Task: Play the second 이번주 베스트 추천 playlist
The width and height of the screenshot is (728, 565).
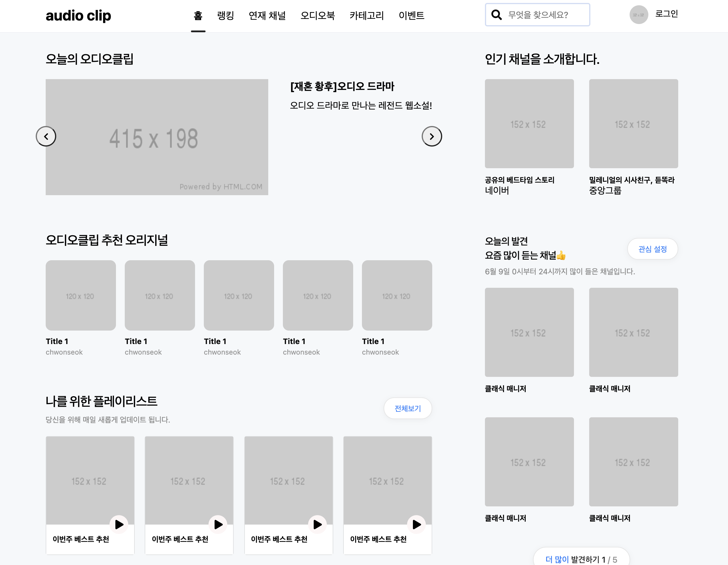Action: coord(218,525)
